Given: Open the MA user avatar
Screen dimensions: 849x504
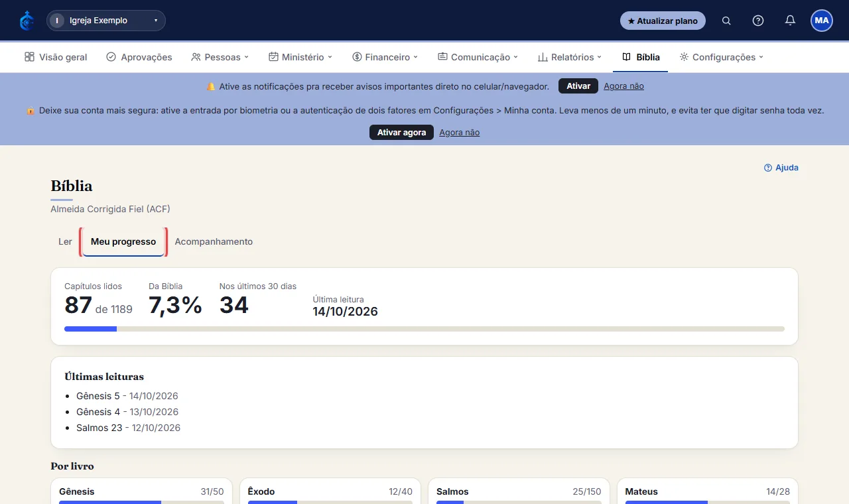Looking at the screenshot, I should [822, 21].
